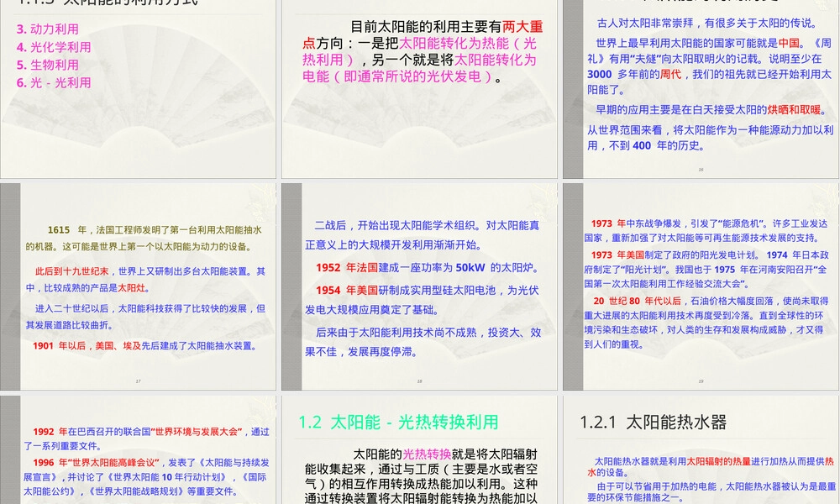Screen dimensions: 840x504
Task: Click the red word '太阳灶'
Action: point(131,287)
